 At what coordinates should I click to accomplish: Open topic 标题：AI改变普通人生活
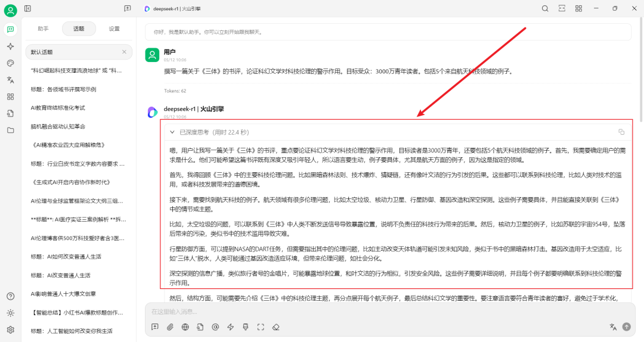[79, 275]
